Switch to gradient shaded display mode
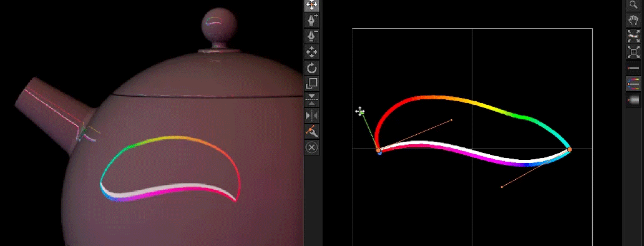Viewport: 644px width, 246px height. 633,100
